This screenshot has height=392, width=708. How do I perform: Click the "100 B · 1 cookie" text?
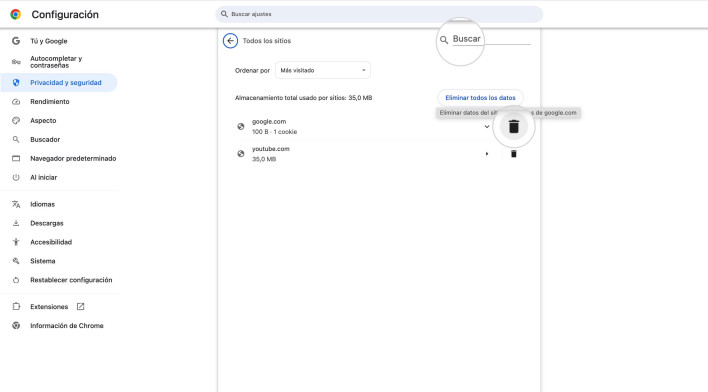pos(275,132)
